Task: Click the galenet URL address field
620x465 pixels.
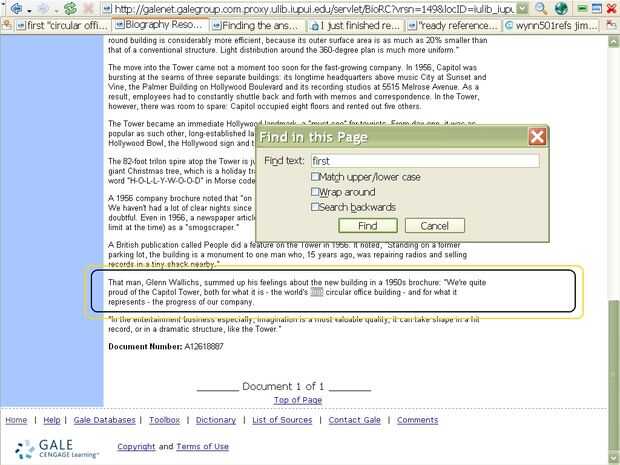Action: (314, 8)
